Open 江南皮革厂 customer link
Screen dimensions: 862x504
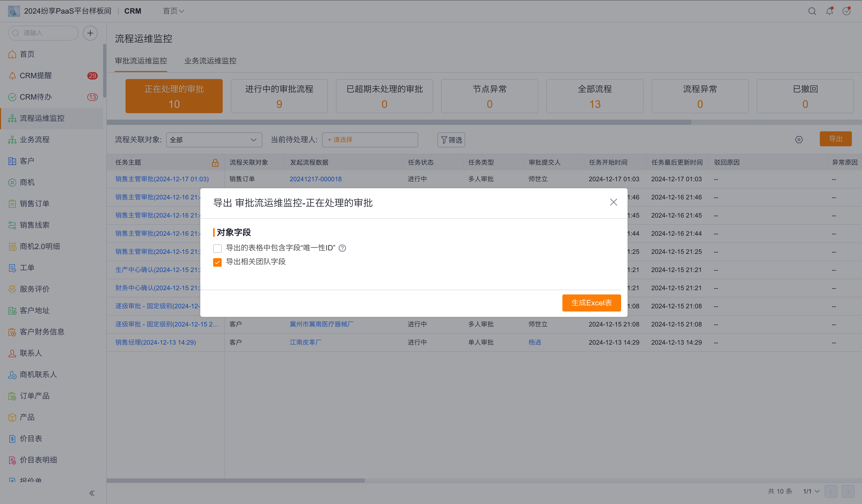pos(305,342)
